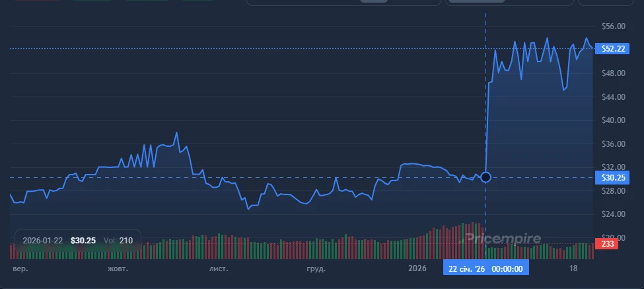The width and height of the screenshot is (644, 289).
Task: Click the current price tag $52.22
Action: (608, 49)
